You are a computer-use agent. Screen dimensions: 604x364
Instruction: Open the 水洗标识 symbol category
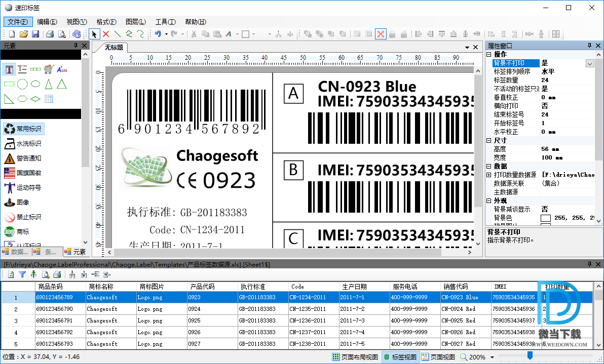[22, 143]
